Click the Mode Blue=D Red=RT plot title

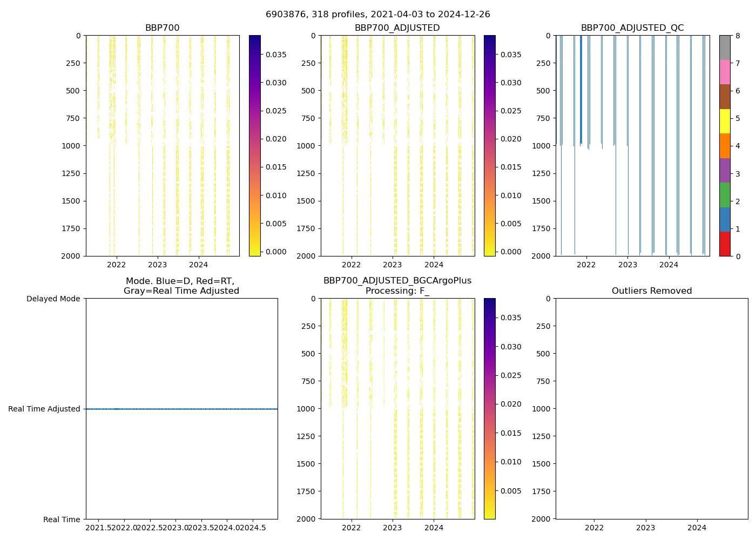[x=181, y=286]
